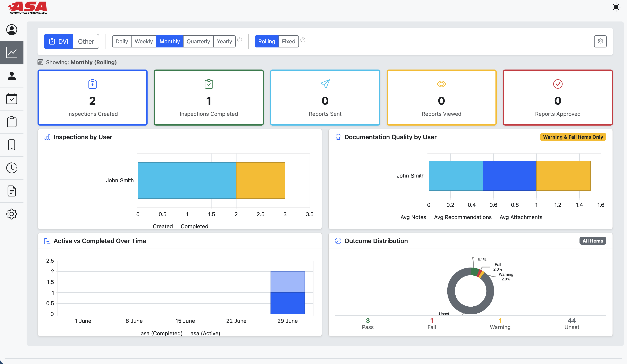This screenshot has width=627, height=364.
Task: Select the Monthly period
Action: [x=170, y=41]
